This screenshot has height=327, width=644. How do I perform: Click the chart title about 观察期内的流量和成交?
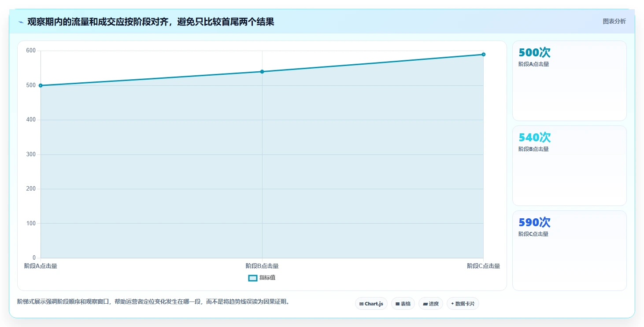[x=151, y=22]
